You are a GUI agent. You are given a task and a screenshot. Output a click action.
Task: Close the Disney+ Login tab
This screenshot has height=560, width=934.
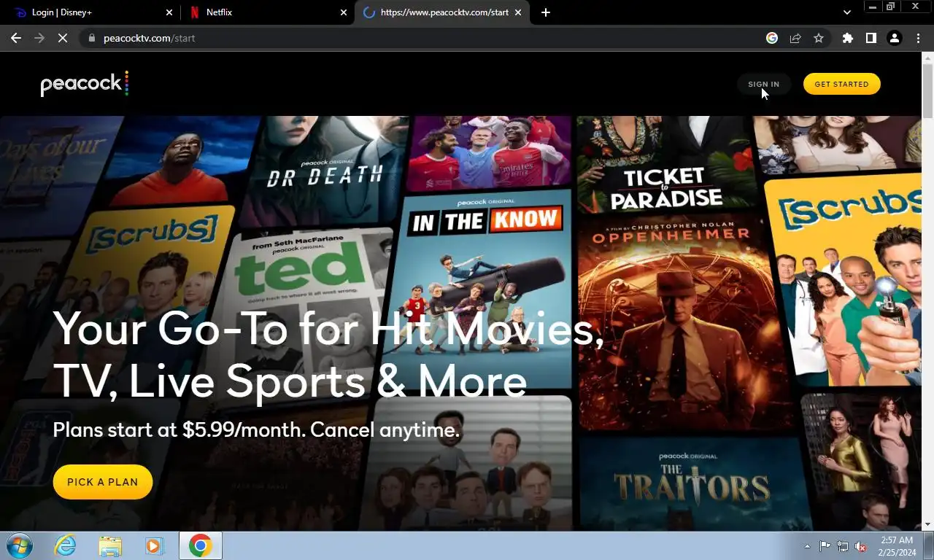(169, 12)
